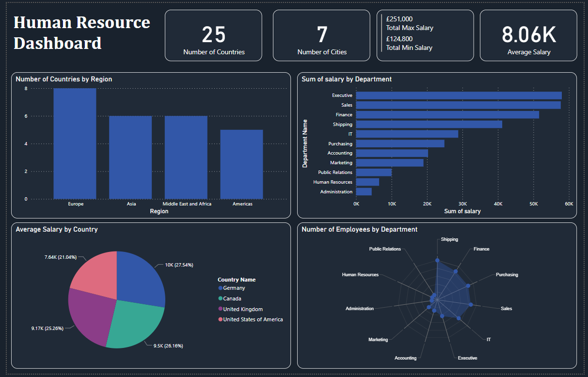Select the Number of Countries card value 25
This screenshot has height=377, width=588.
pos(214,35)
